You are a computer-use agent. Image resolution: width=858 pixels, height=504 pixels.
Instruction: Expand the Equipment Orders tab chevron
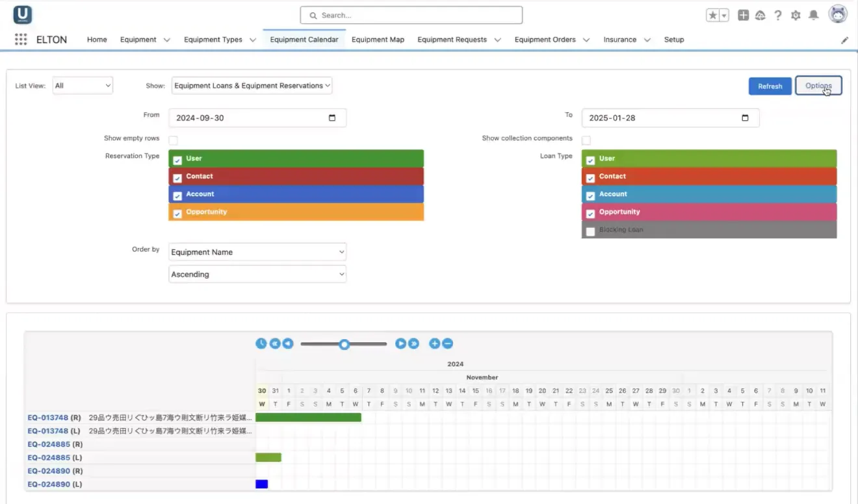[x=586, y=40]
